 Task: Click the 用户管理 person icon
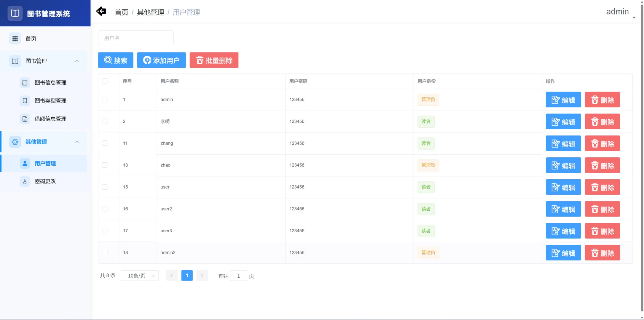click(25, 163)
